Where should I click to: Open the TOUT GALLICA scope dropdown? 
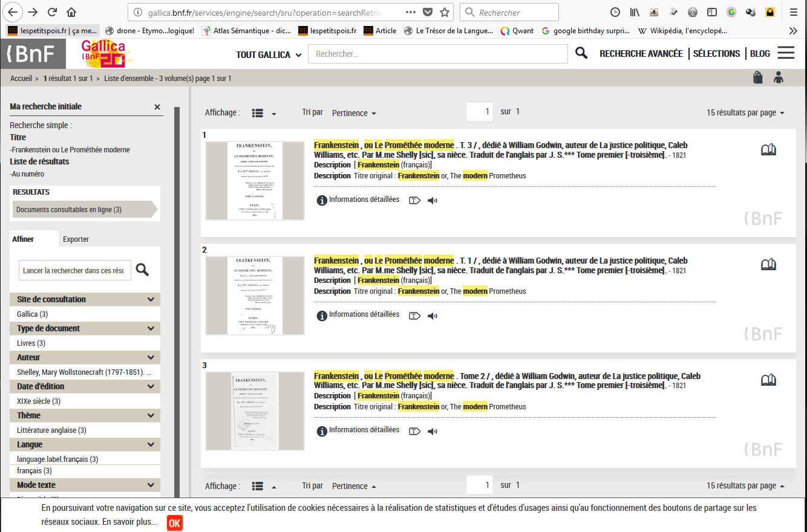tap(269, 54)
